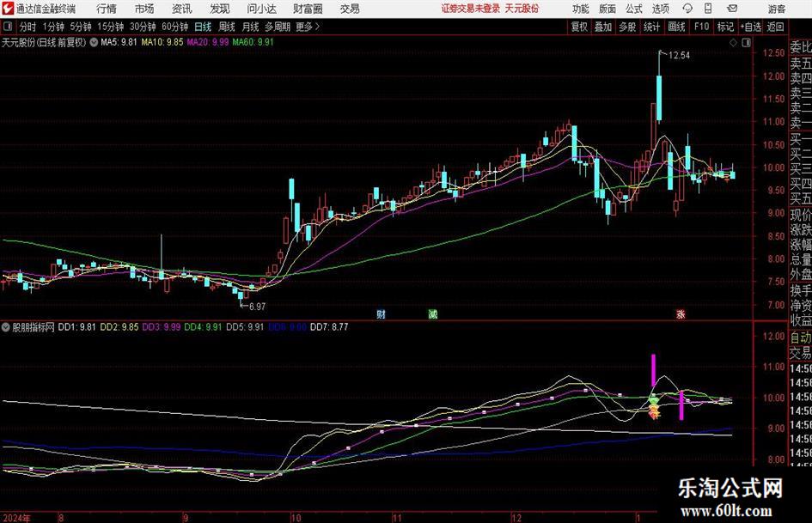Open the 问小达 menu
The width and height of the screenshot is (812, 523).
click(x=261, y=9)
